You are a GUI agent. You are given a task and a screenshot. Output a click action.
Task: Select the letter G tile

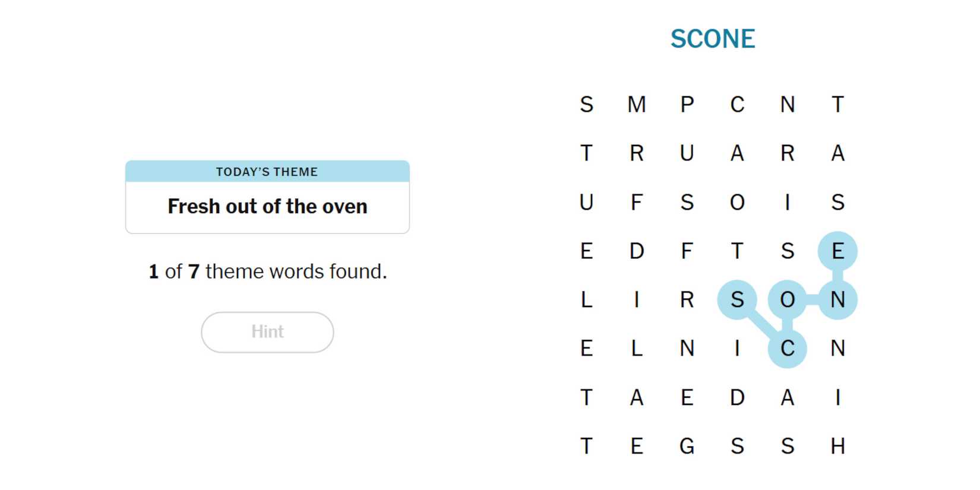(687, 446)
